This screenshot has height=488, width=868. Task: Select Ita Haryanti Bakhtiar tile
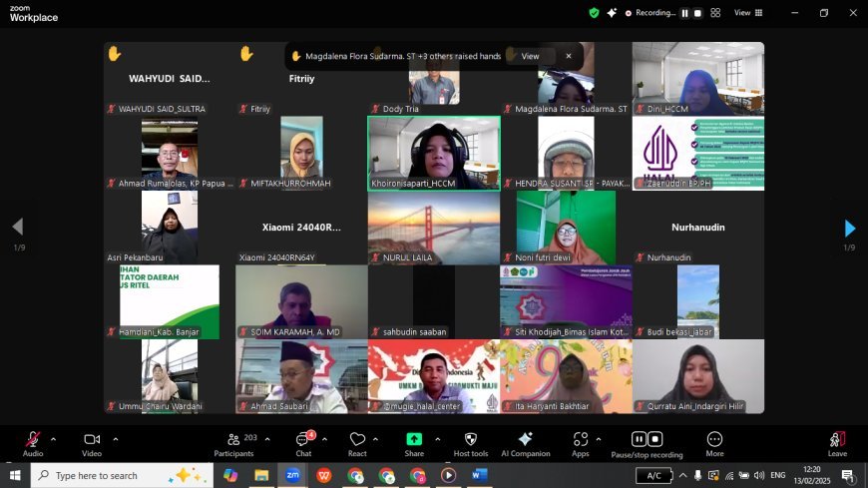(566, 376)
